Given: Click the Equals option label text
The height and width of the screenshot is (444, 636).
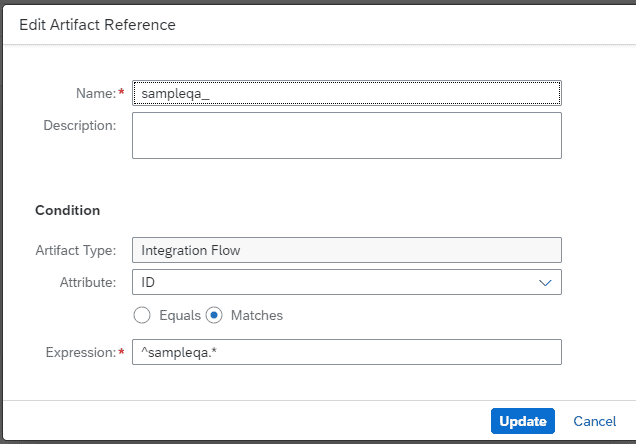Looking at the screenshot, I should [x=180, y=315].
